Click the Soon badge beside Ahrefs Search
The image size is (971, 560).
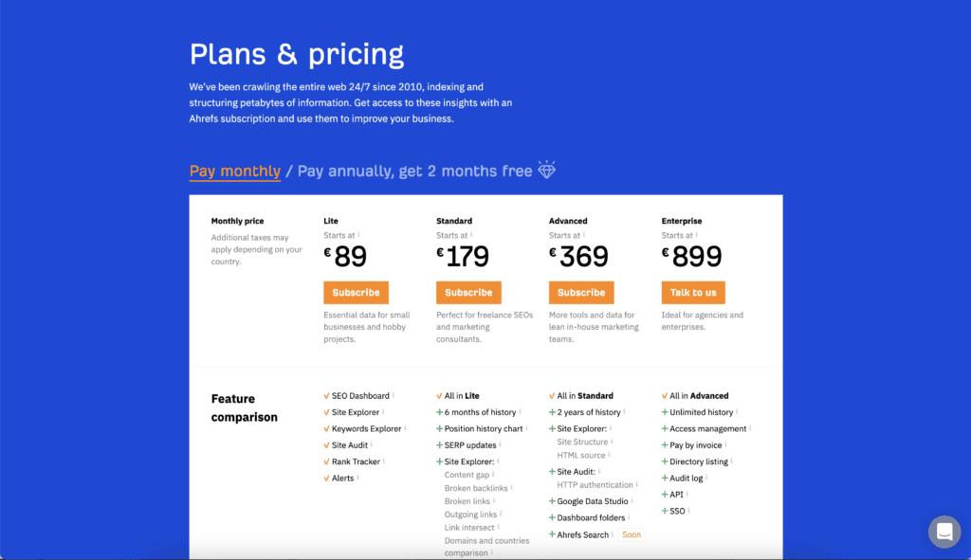(632, 534)
